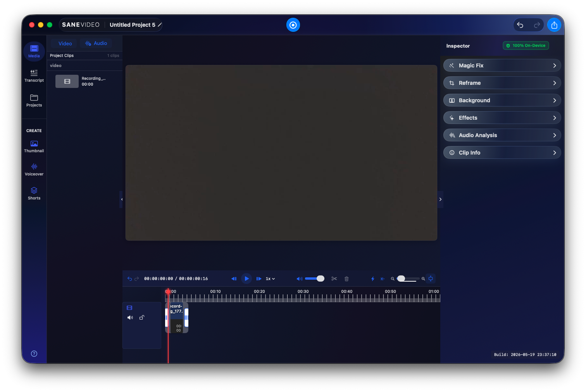
Task: Adjust the timeline zoom slider
Action: 408,279
